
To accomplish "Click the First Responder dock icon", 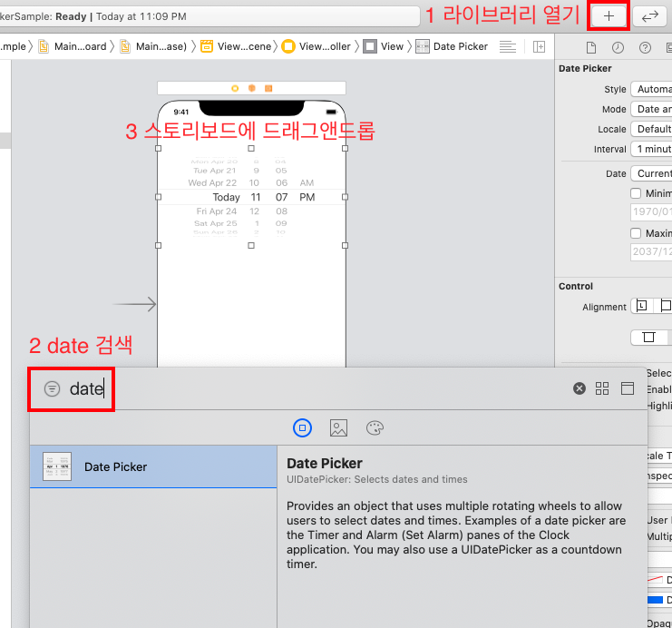I will click(251, 88).
